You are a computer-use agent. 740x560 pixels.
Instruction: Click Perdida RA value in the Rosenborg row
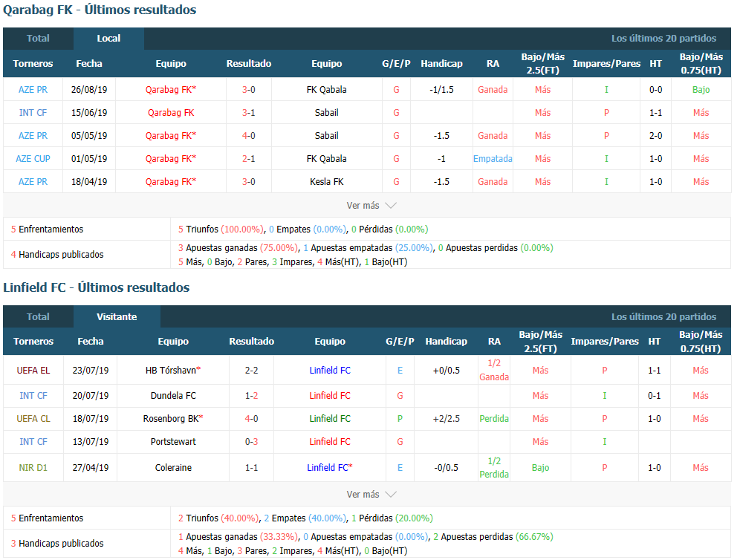494,419
